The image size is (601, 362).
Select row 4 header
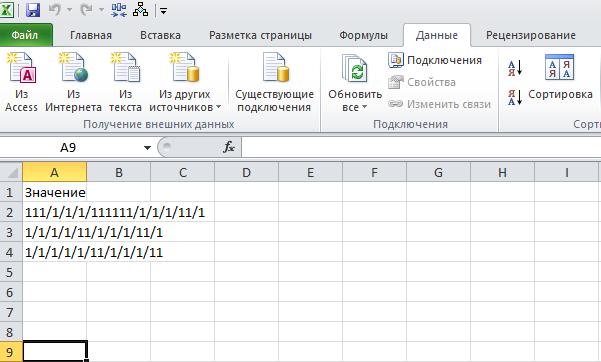(x=11, y=252)
